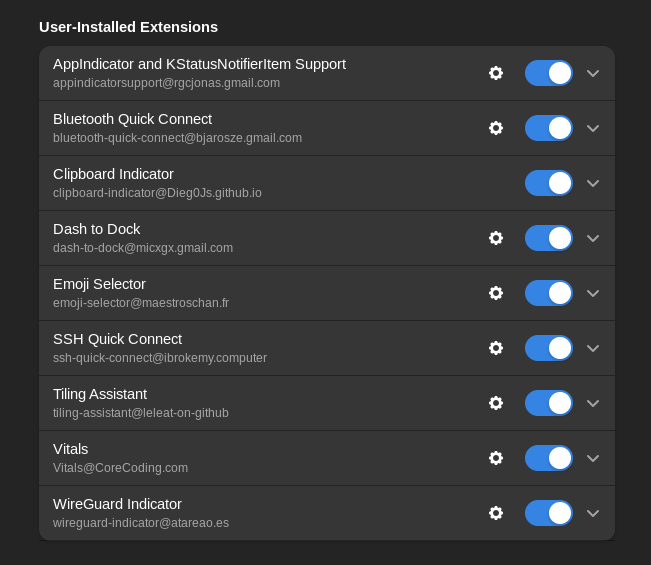Open WireGuard Indicator settings gear
This screenshot has width=651, height=565.
pyautogui.click(x=496, y=513)
